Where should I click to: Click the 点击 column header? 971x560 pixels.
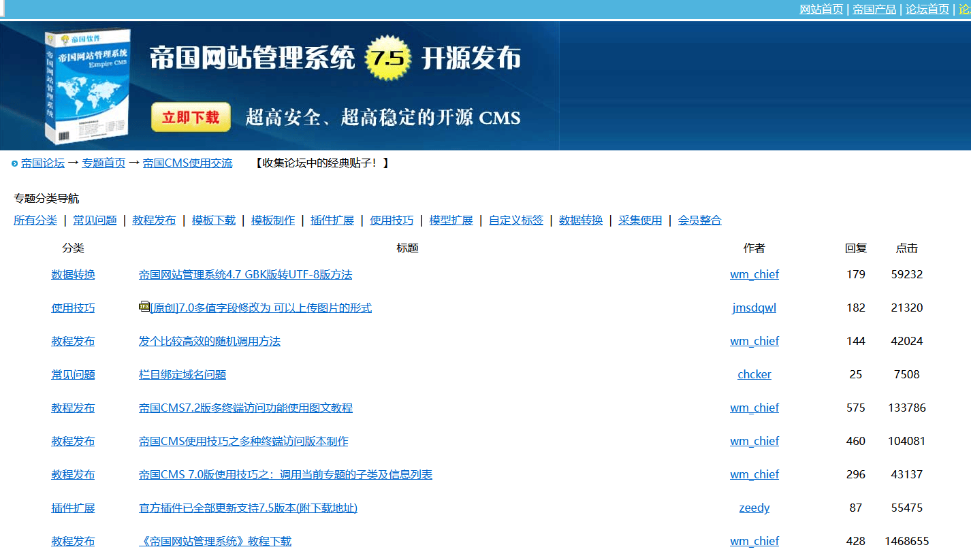(907, 248)
